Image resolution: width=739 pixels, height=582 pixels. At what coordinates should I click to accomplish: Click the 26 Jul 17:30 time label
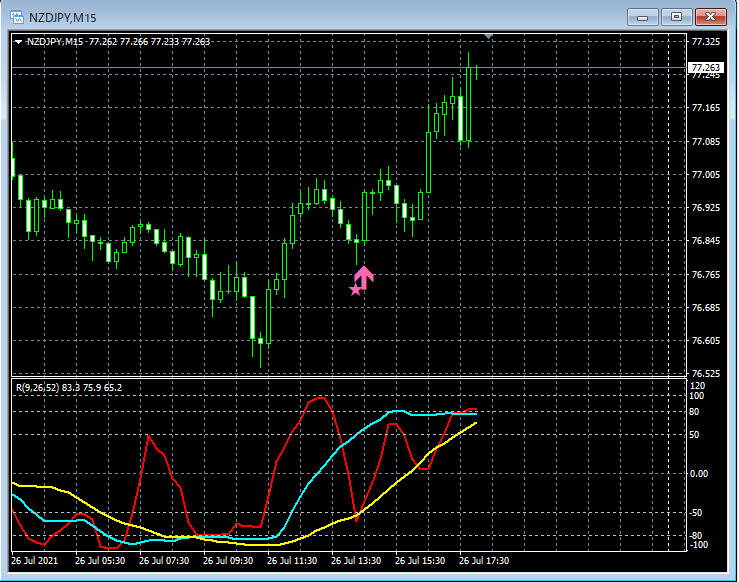[484, 561]
